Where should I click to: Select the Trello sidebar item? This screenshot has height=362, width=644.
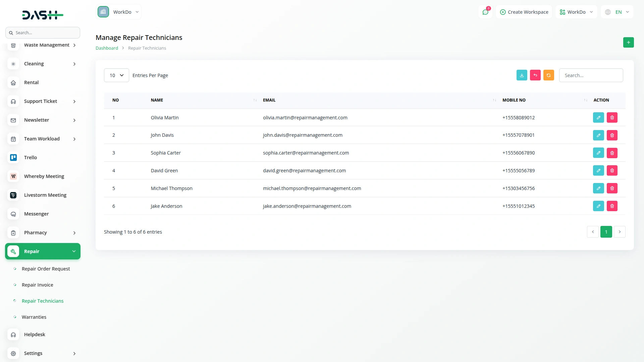(x=31, y=157)
